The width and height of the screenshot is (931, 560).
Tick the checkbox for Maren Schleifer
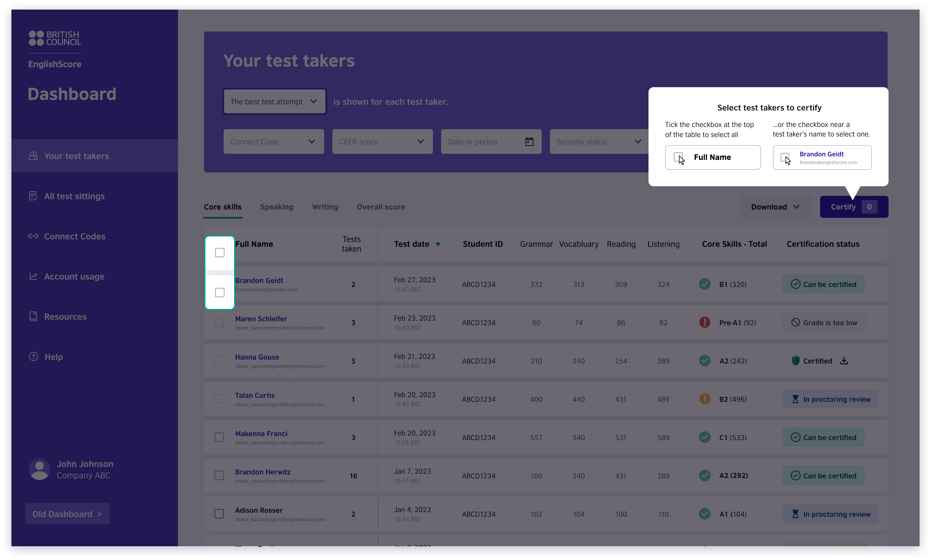(219, 322)
